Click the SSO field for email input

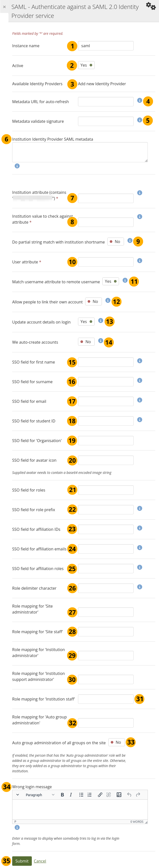[105, 401]
